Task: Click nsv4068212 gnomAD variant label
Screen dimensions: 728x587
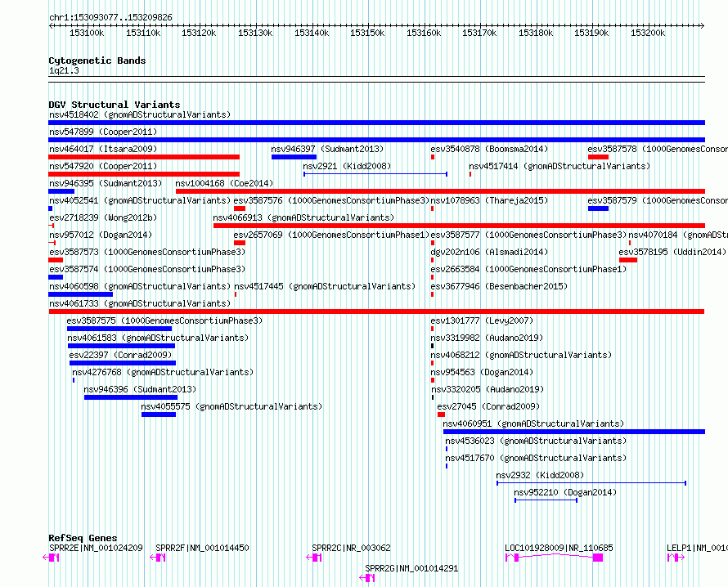Action: coord(521,355)
